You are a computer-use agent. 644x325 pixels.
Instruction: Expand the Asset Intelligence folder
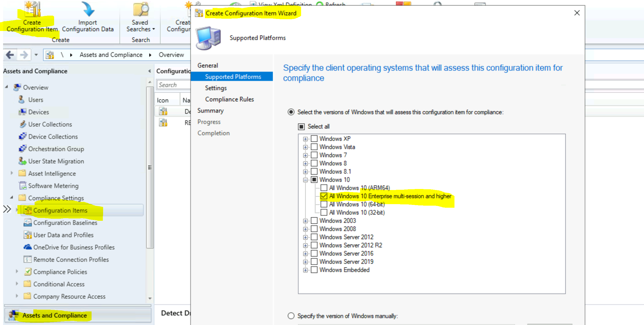click(x=12, y=173)
